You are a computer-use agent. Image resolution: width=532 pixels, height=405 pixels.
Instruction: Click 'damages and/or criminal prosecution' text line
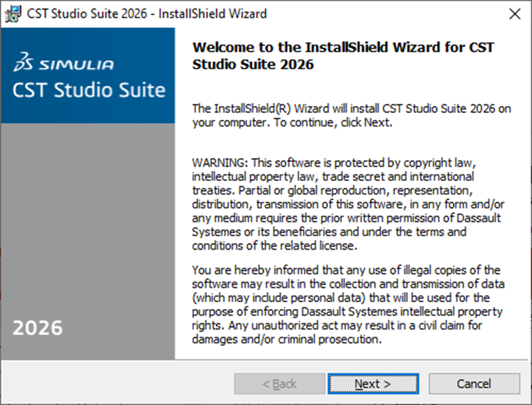pos(285,339)
